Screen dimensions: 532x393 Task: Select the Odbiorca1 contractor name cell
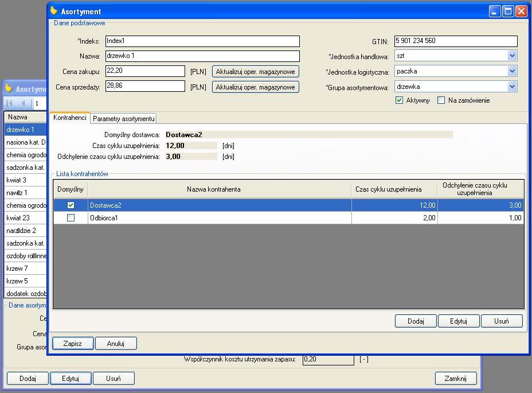coord(219,218)
